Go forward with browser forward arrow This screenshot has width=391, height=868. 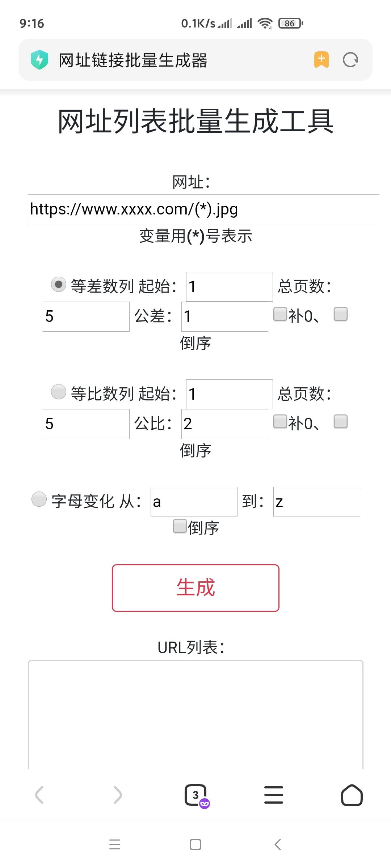pos(118,795)
